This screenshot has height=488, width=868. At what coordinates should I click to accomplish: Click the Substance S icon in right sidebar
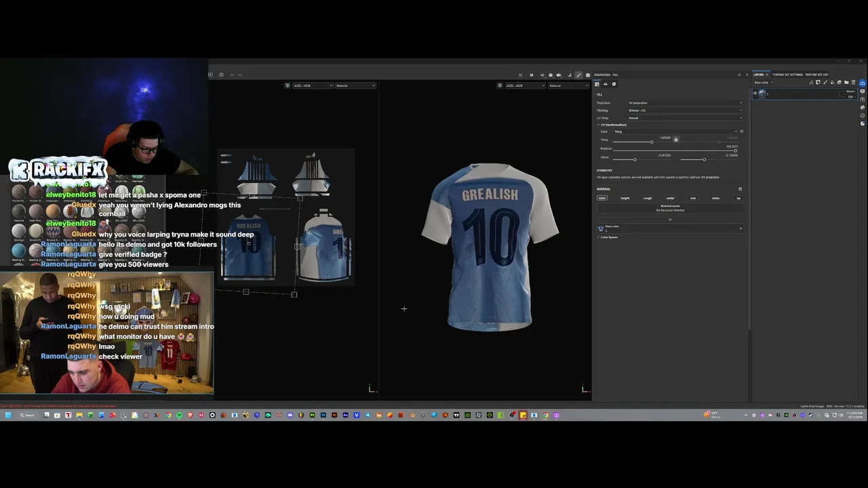[x=863, y=123]
